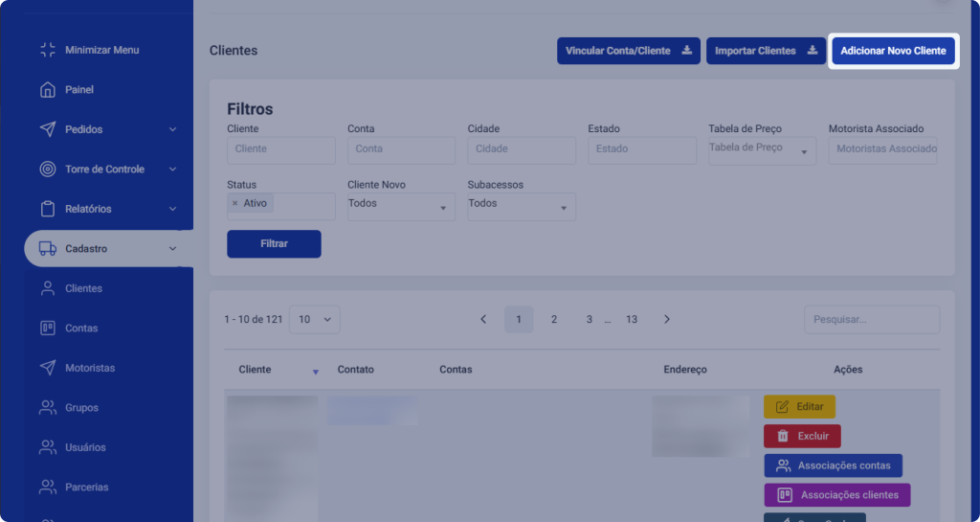Open the Cliente Novo dropdown
The image size is (980, 522).
[402, 206]
